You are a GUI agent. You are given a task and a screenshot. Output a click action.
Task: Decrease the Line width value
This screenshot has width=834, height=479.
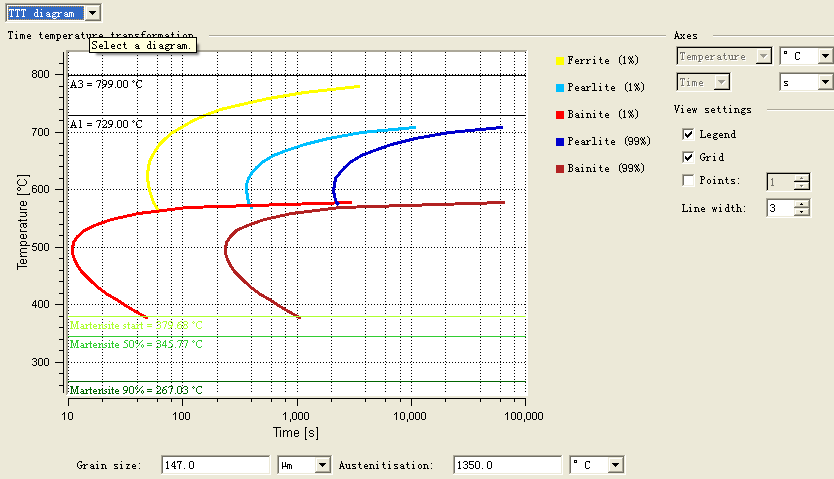pyautogui.click(x=802, y=212)
